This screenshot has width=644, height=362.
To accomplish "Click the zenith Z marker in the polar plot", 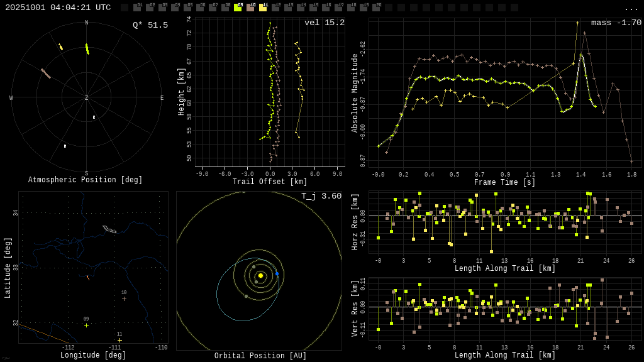I will (87, 98).
